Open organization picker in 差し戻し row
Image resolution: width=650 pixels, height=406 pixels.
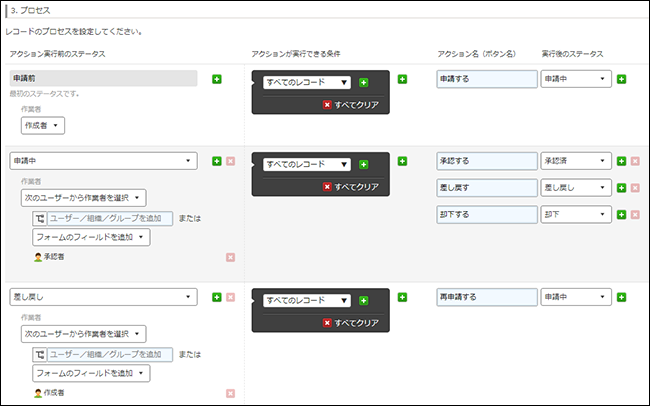(x=40, y=355)
